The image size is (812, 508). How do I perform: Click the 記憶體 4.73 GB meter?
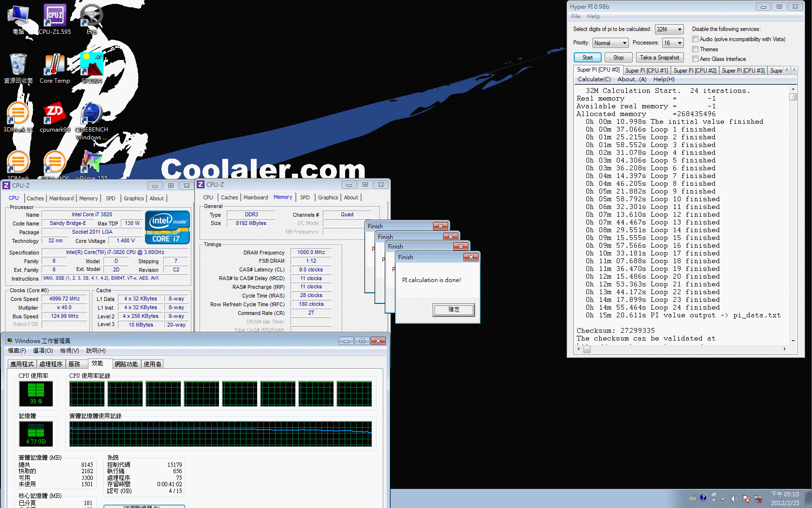point(36,433)
